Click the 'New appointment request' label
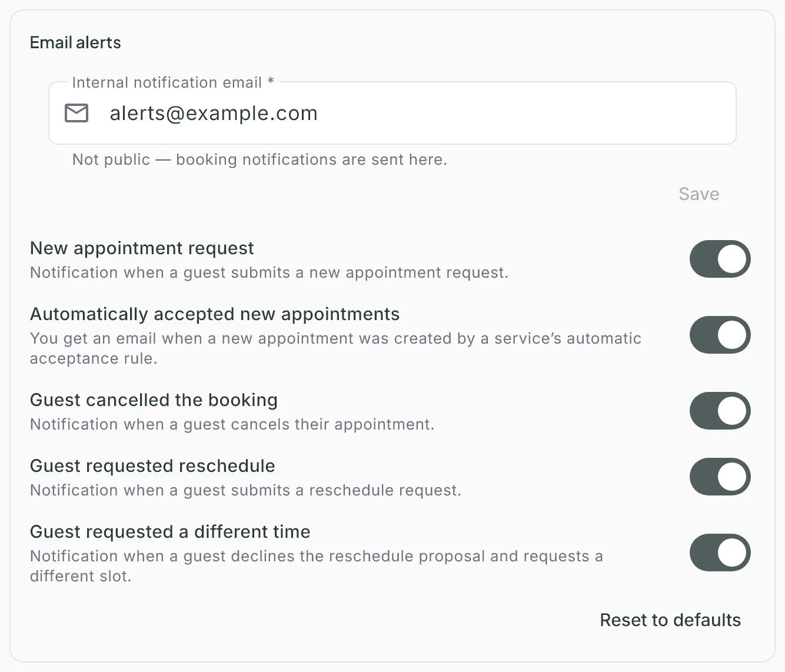 142,248
